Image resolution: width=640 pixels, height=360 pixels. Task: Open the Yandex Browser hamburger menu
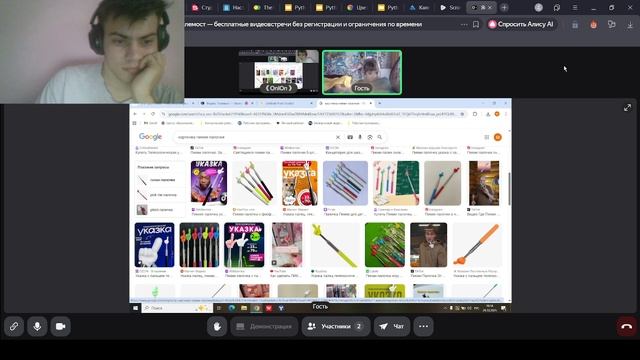(x=575, y=7)
